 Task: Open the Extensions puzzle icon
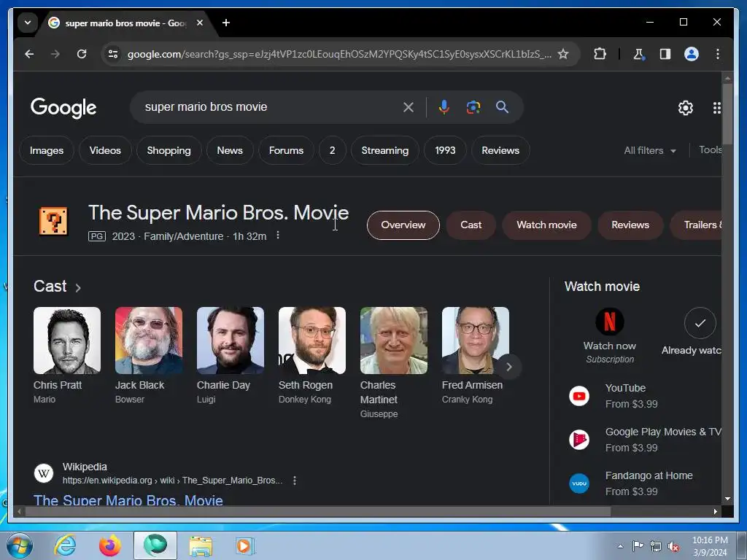tap(600, 54)
